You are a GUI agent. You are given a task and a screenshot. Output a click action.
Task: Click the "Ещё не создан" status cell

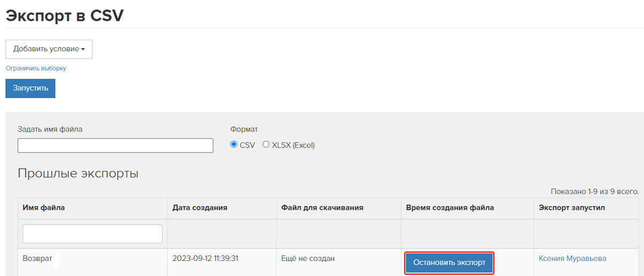(x=308, y=258)
